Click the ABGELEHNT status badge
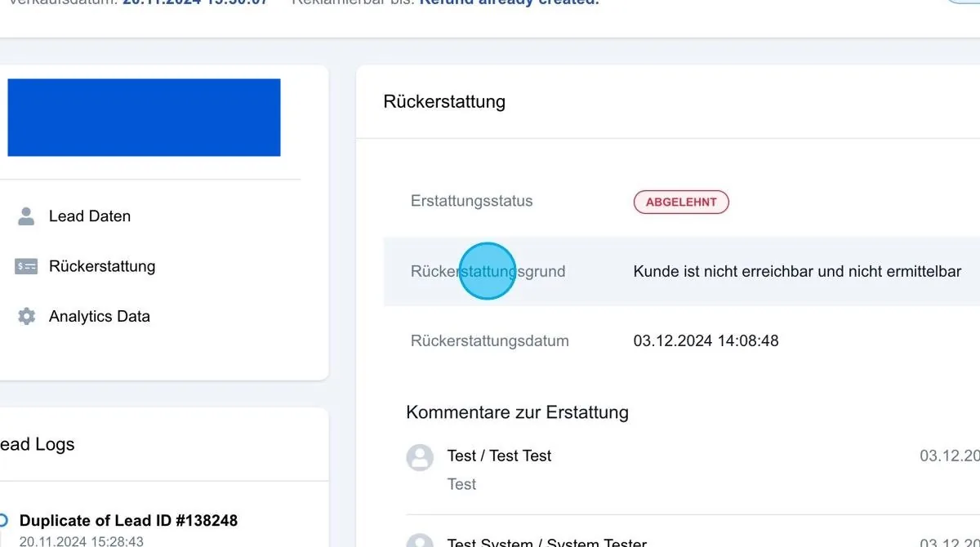The width and height of the screenshot is (980, 547). (x=681, y=202)
